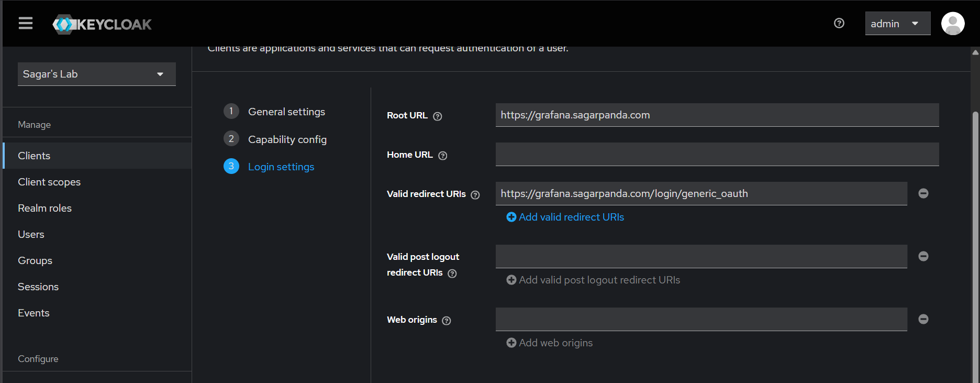Remove the post logout redirect URI row
Viewport: 980px width, 383px height.
point(923,256)
